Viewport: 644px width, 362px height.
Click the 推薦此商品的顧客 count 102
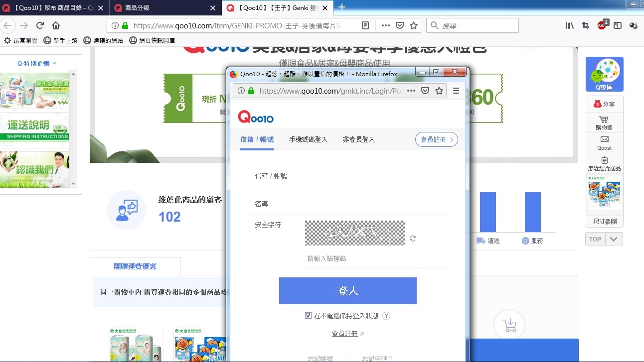tap(169, 217)
